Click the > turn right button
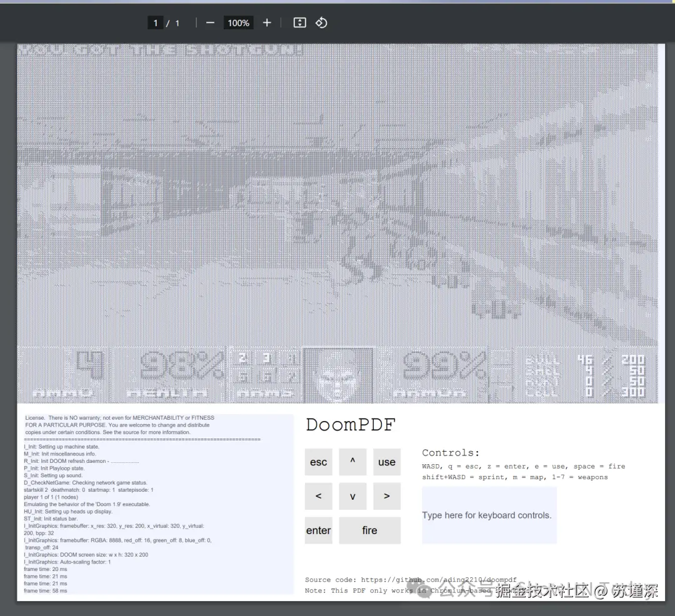This screenshot has height=616, width=675. click(x=387, y=496)
